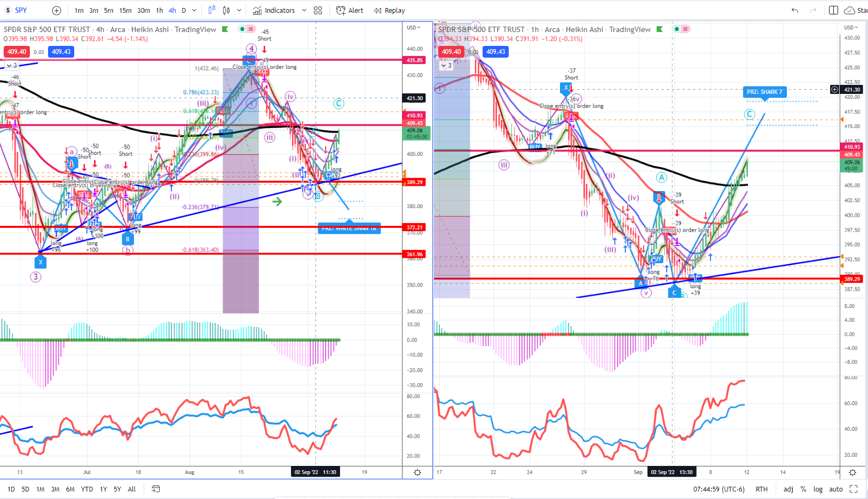Select the 4h timeframe

pyautogui.click(x=172, y=10)
